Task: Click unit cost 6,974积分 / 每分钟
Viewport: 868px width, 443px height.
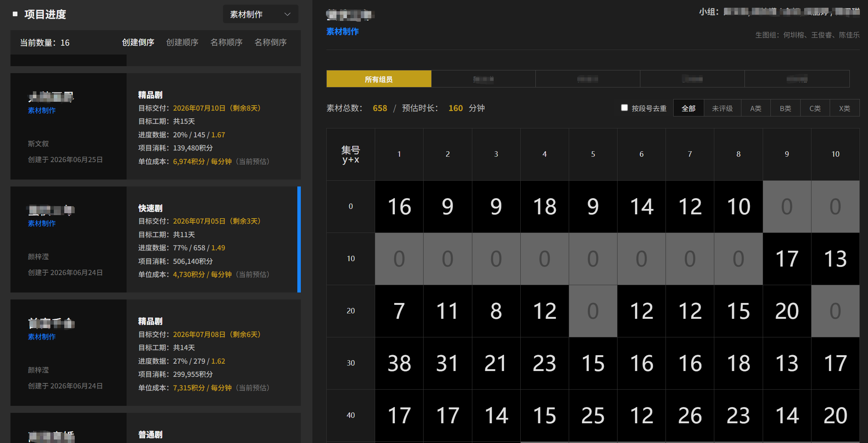Action: point(202,161)
